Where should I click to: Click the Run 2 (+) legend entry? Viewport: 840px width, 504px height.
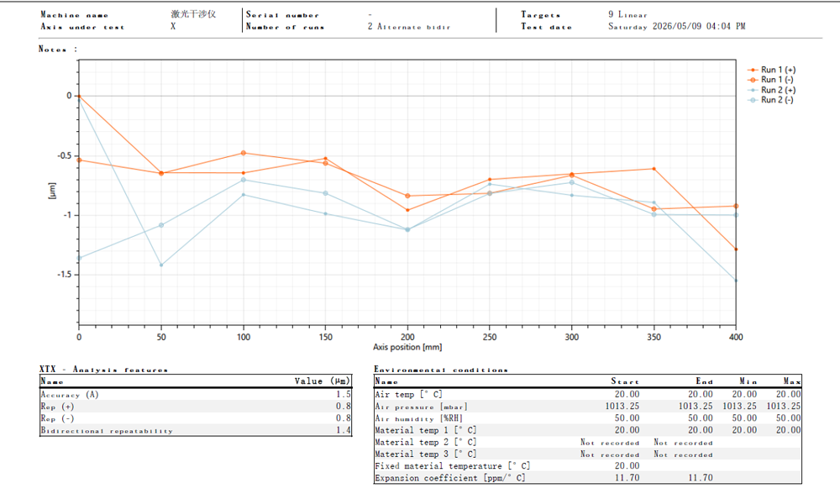point(771,90)
